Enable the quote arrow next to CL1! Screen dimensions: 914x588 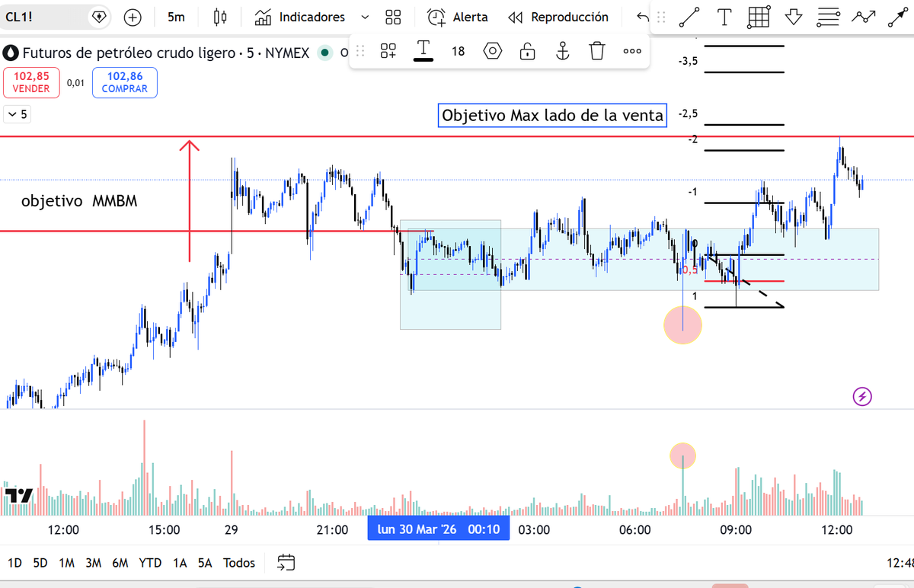(99, 16)
